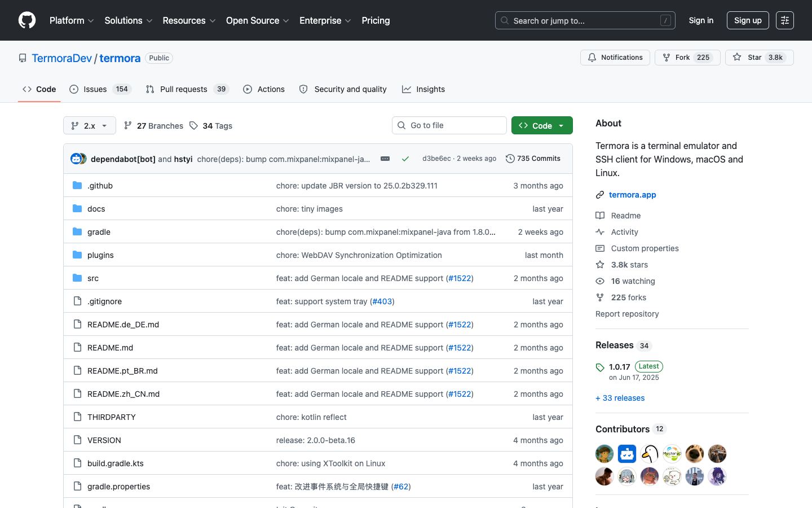Click the tag icon next to 1.0.17
The width and height of the screenshot is (812, 508).
(600, 367)
